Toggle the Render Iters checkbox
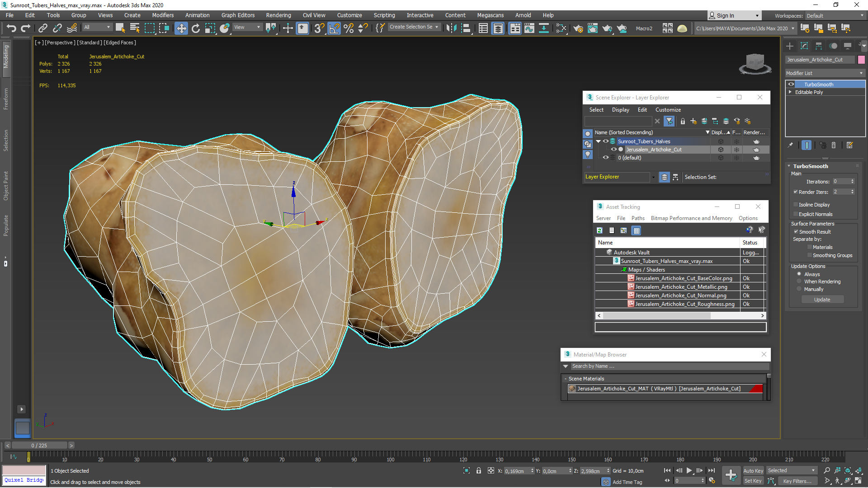 796,192
